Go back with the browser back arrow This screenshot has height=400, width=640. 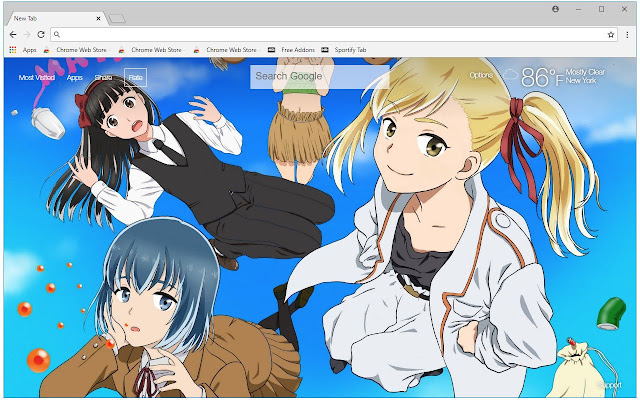click(x=13, y=35)
